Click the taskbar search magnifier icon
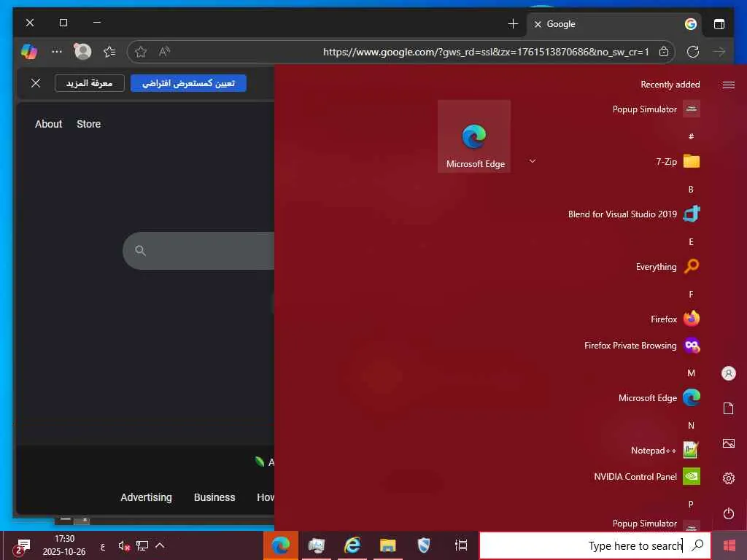This screenshot has height=560, width=747. pyautogui.click(x=697, y=545)
